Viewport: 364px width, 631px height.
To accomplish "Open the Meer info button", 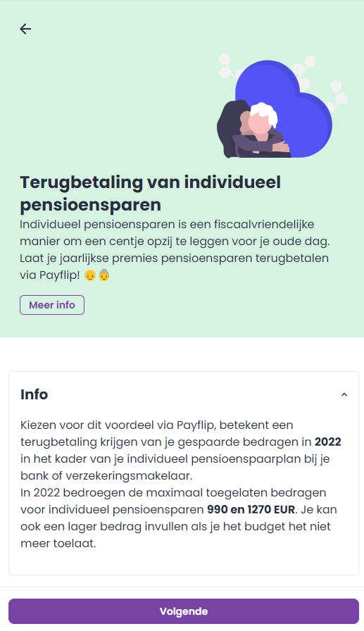I will tap(52, 305).
